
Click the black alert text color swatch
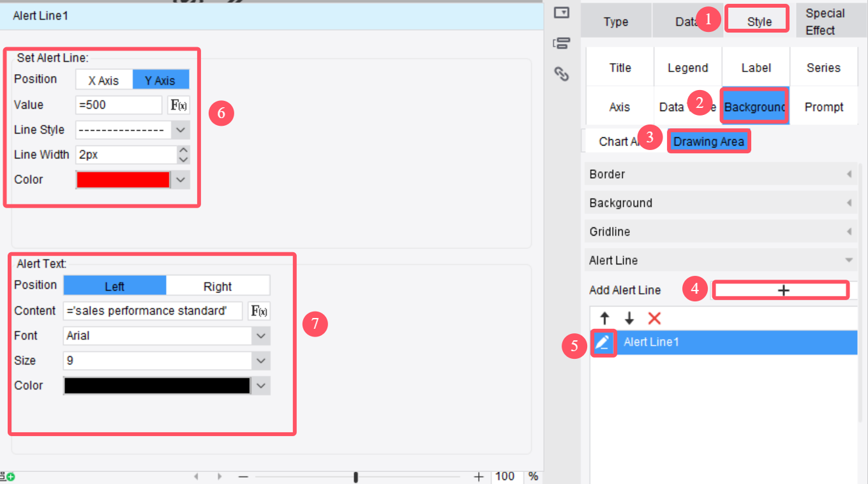157,386
